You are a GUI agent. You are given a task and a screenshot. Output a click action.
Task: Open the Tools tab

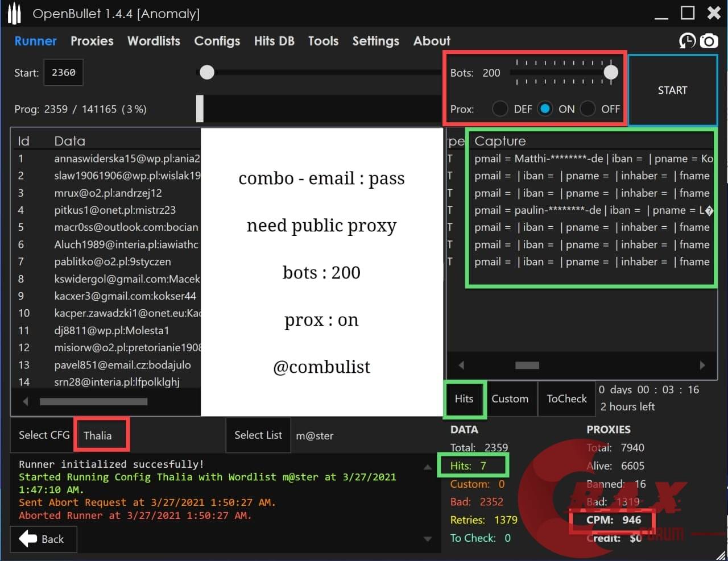(x=323, y=41)
